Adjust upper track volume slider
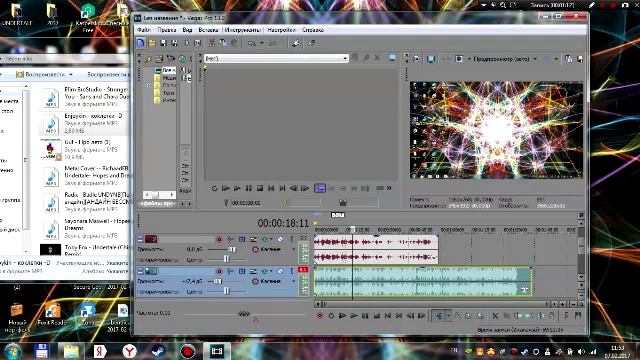640x360 pixels. click(232, 249)
